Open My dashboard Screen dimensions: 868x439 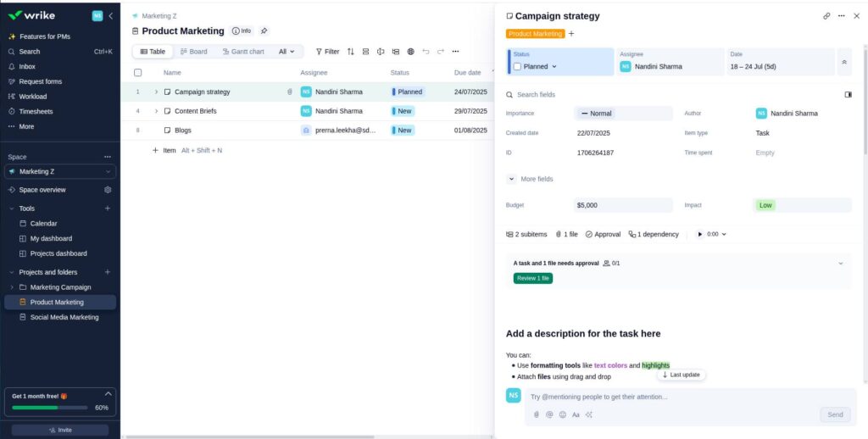[51, 239]
